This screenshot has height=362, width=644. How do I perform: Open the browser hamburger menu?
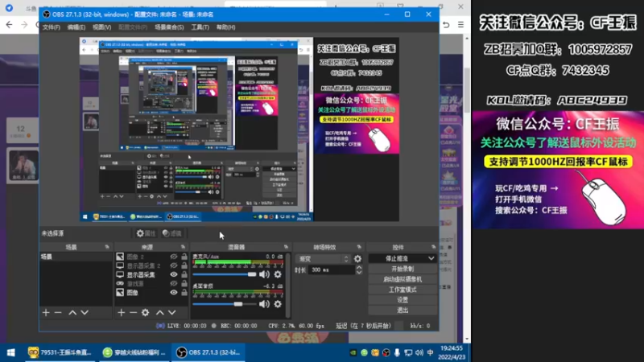pos(460,25)
